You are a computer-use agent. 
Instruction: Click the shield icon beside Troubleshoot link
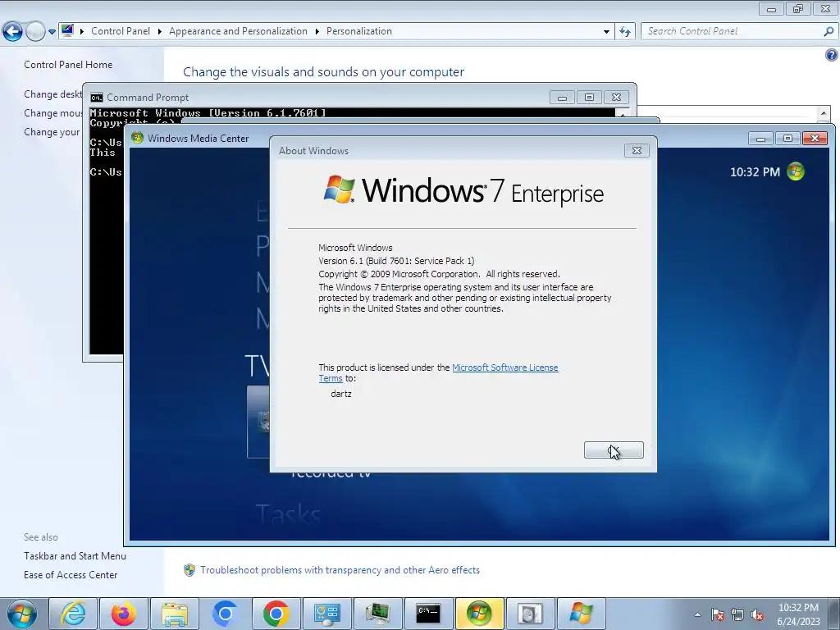[x=189, y=570]
